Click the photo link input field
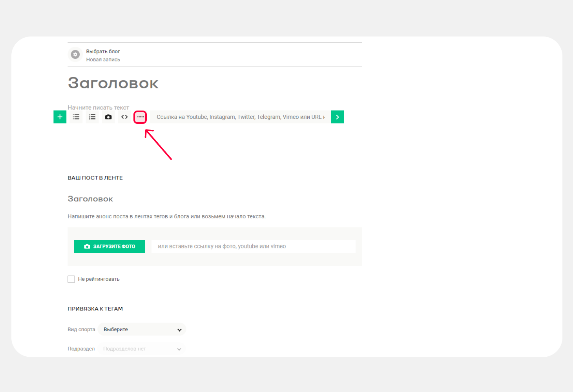This screenshot has height=392, width=573. point(253,247)
